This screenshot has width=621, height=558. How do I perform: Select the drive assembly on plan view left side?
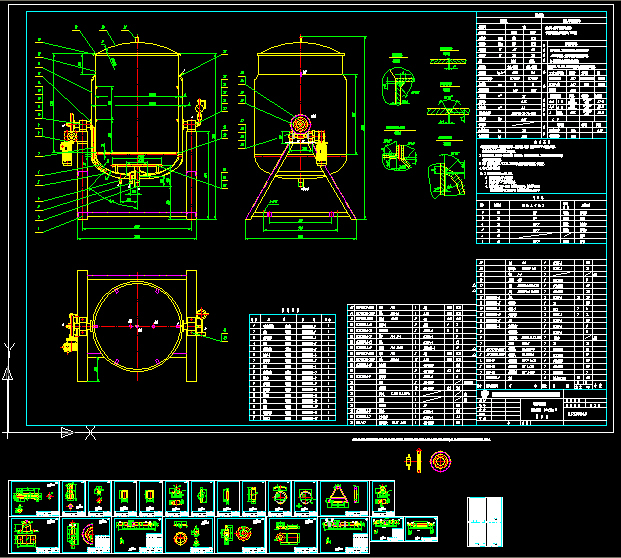click(x=74, y=328)
